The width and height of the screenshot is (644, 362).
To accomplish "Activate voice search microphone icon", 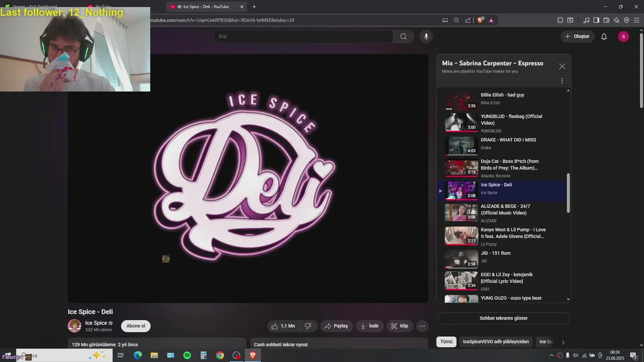I will click(426, 36).
